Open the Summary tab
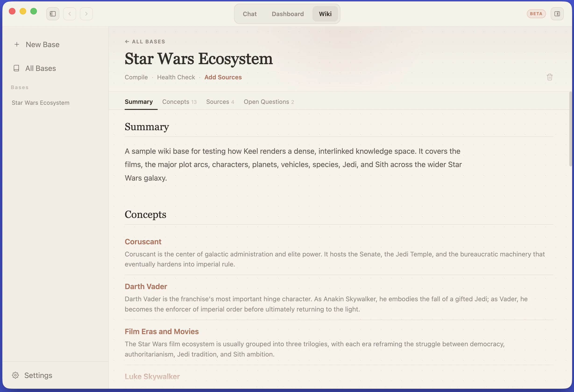Viewport: 574px width, 392px height. tap(139, 102)
